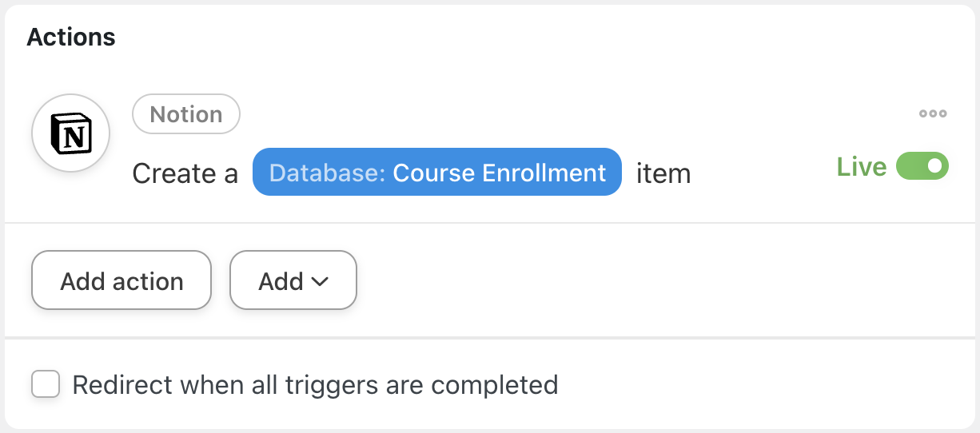980x433 pixels.
Task: Open the three-dot action options menu
Action: pyautogui.click(x=933, y=113)
